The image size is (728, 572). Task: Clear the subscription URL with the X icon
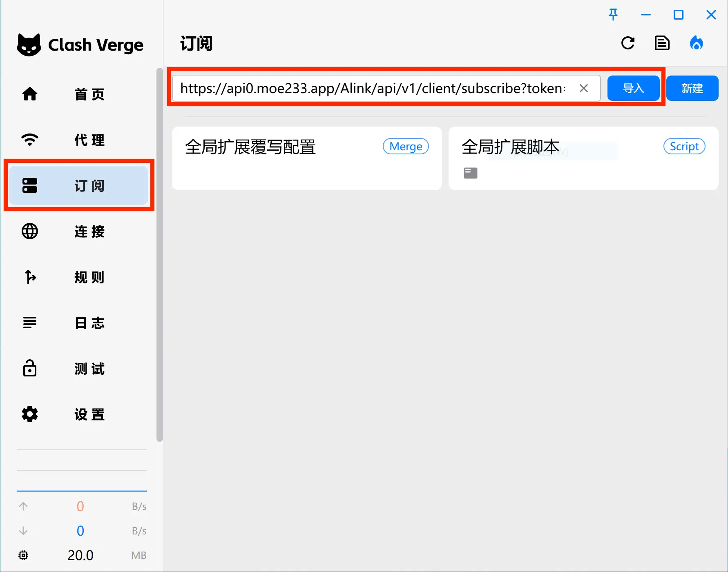(584, 88)
